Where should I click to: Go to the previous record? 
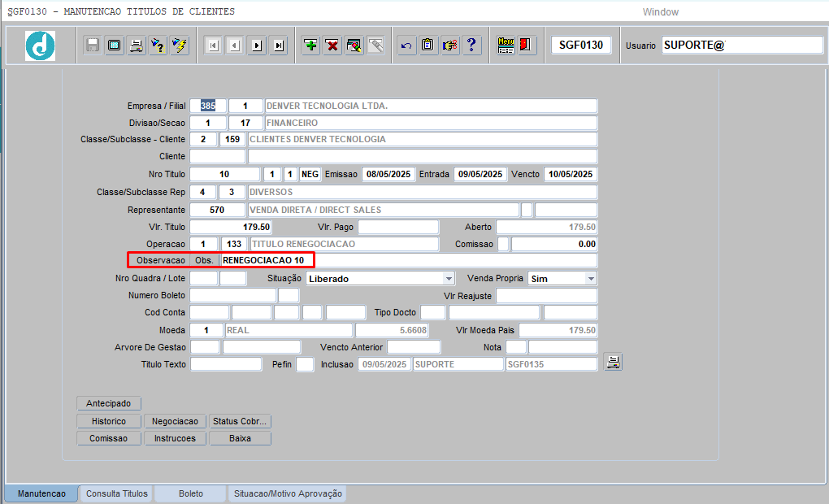coord(235,46)
